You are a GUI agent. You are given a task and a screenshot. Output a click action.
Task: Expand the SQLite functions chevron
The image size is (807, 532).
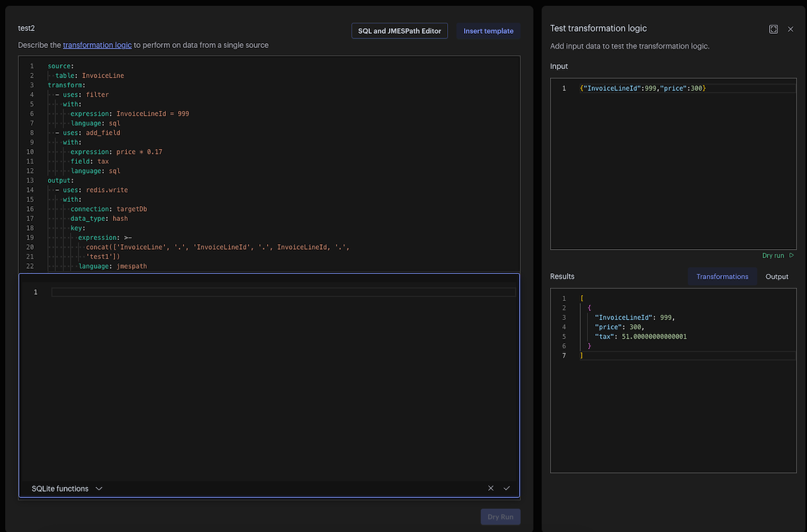99,488
